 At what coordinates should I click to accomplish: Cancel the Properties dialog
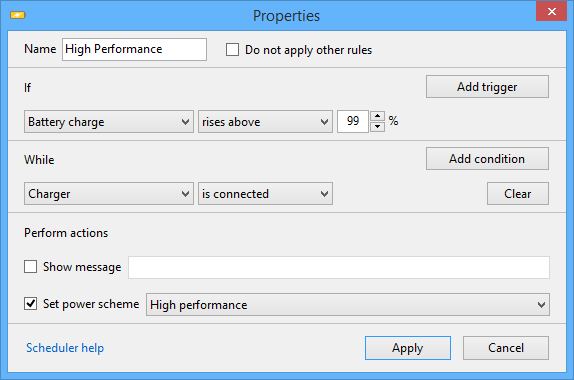[506, 348]
